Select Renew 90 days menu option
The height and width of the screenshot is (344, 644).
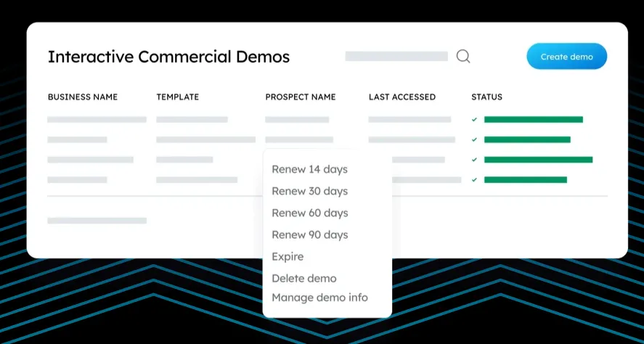[310, 234]
